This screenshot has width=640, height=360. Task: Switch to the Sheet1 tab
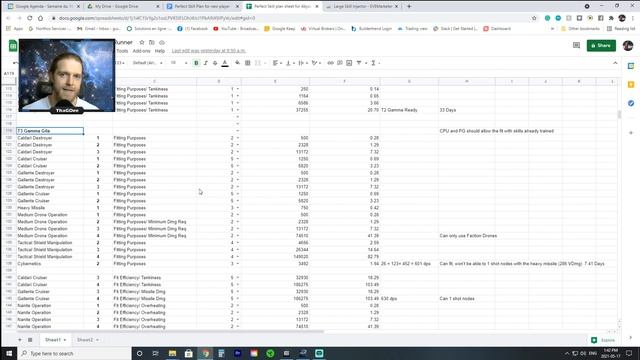coord(55,340)
